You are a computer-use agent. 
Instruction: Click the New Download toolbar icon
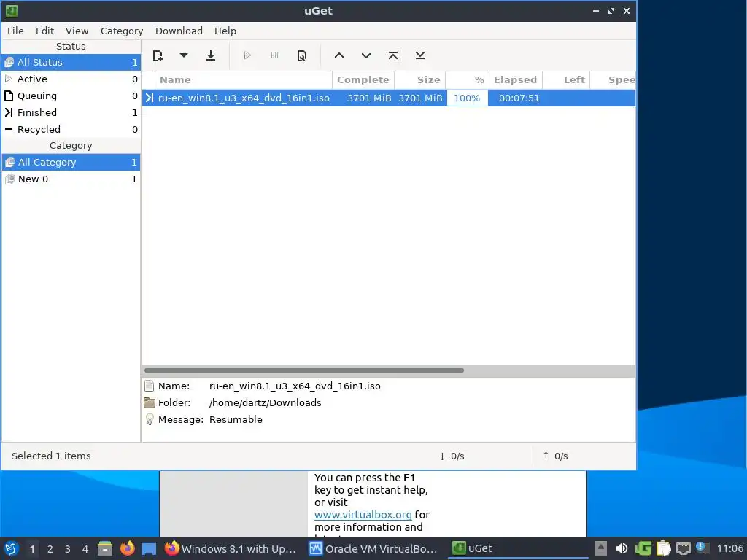[158, 55]
